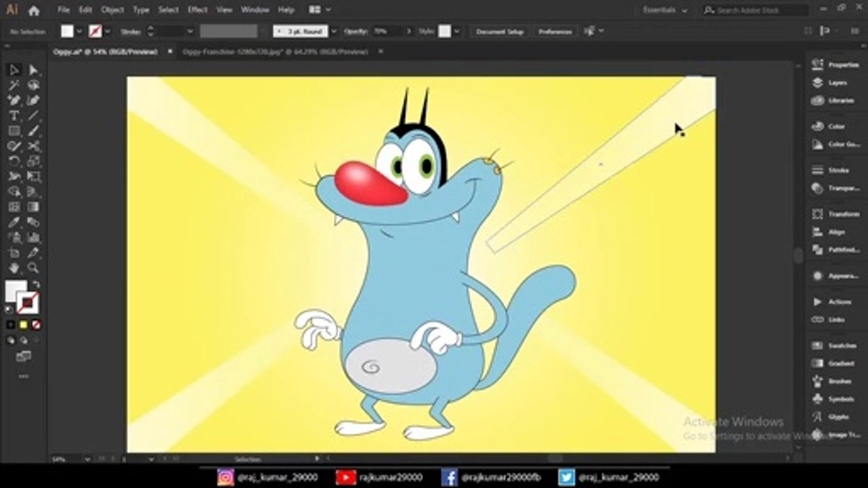Switch to the Oggy.ai document tab
Screen dimensions: 868x488
(x=104, y=52)
